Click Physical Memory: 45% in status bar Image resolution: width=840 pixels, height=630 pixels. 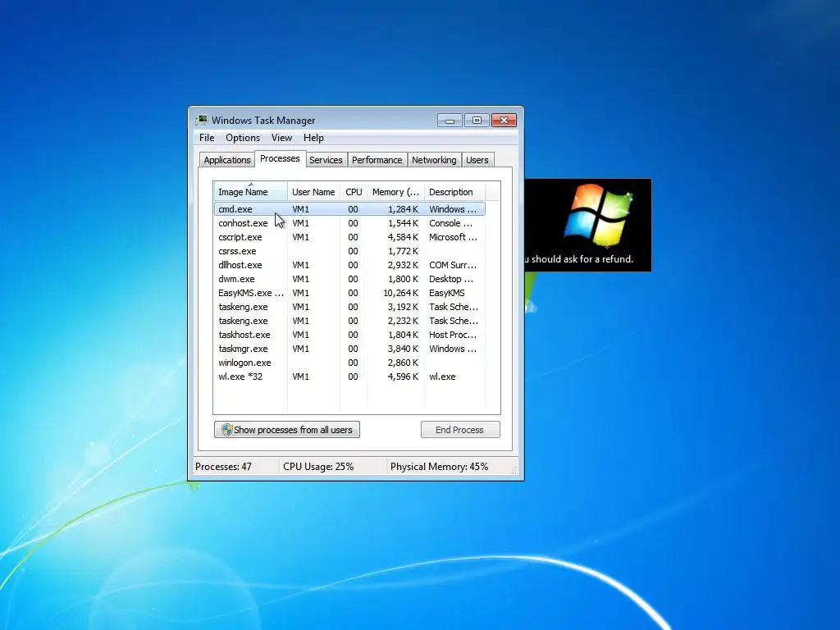(440, 467)
